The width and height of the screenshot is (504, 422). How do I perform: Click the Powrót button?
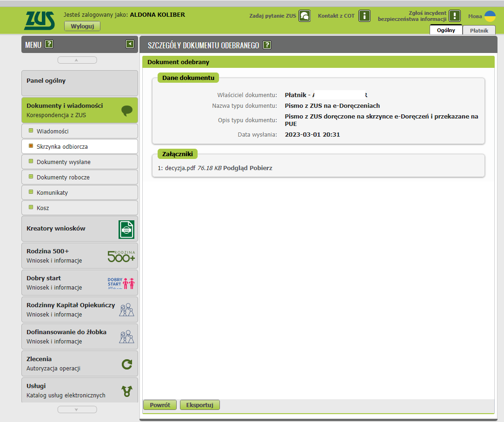(159, 405)
